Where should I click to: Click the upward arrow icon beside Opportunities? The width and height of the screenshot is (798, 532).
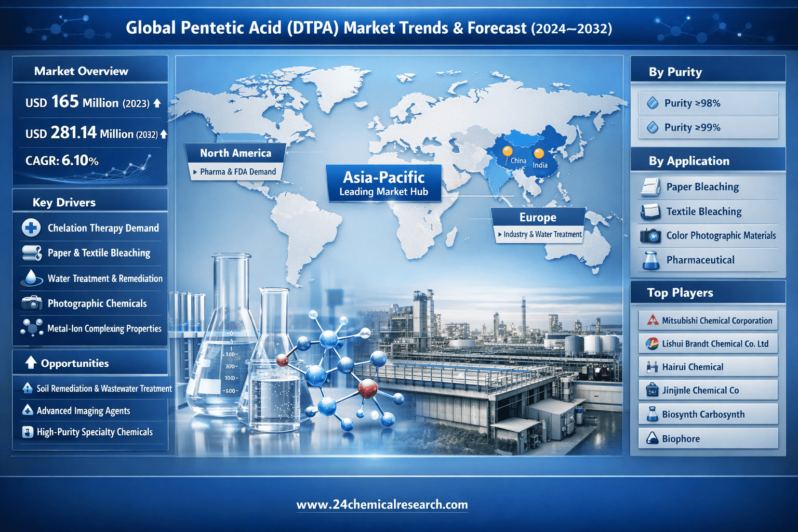point(31,363)
